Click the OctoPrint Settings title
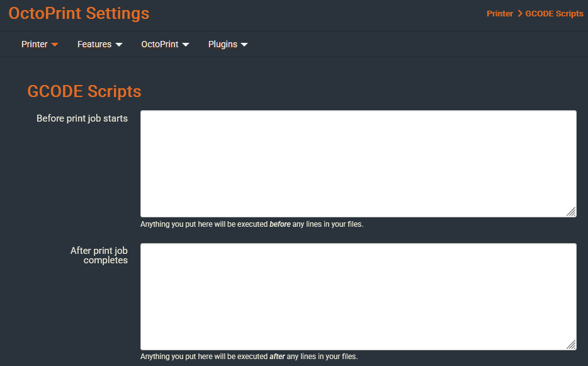588x366 pixels. tap(79, 13)
